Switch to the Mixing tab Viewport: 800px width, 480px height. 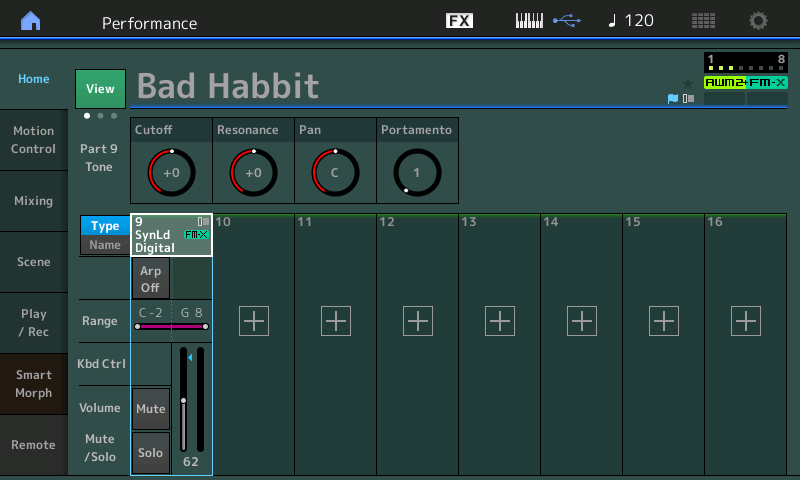pos(34,201)
